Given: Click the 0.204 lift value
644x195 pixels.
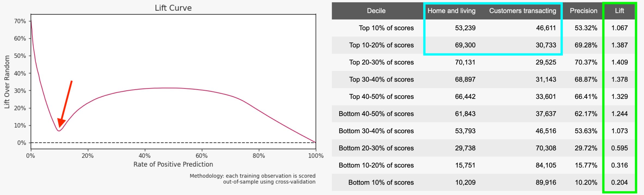Looking at the screenshot, I should [619, 183].
